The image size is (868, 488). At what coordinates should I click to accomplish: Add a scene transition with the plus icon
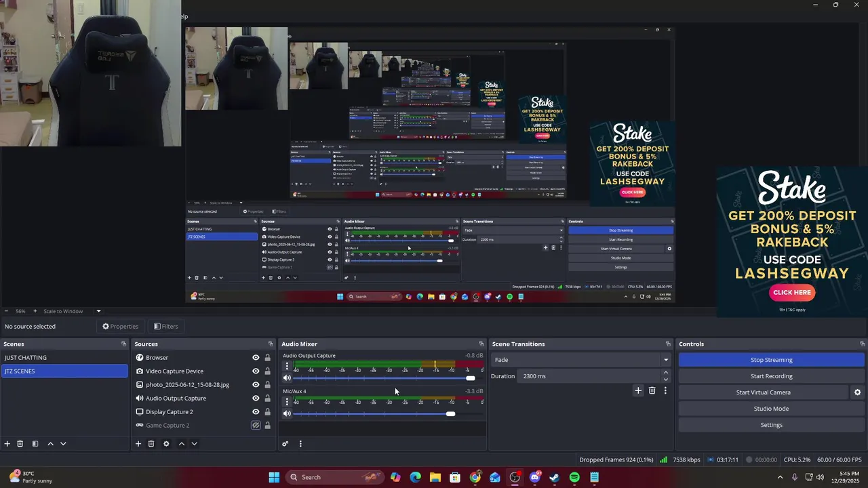point(638,390)
